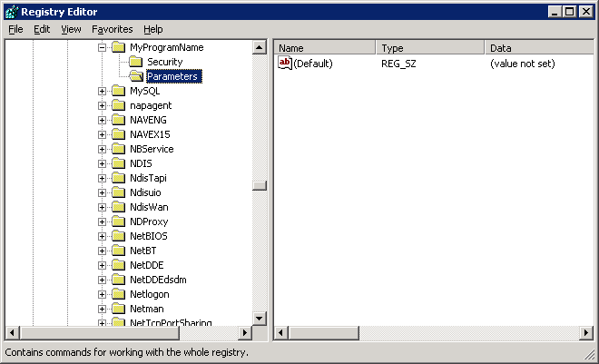Viewport: 599px width, 364px height.
Task: Expand the MySQL key
Action: point(103,91)
